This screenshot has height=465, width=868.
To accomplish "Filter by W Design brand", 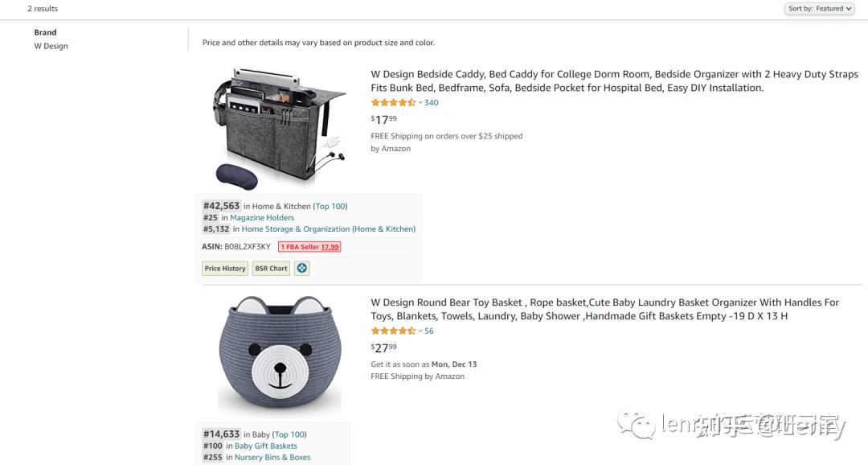I will click(x=51, y=47).
